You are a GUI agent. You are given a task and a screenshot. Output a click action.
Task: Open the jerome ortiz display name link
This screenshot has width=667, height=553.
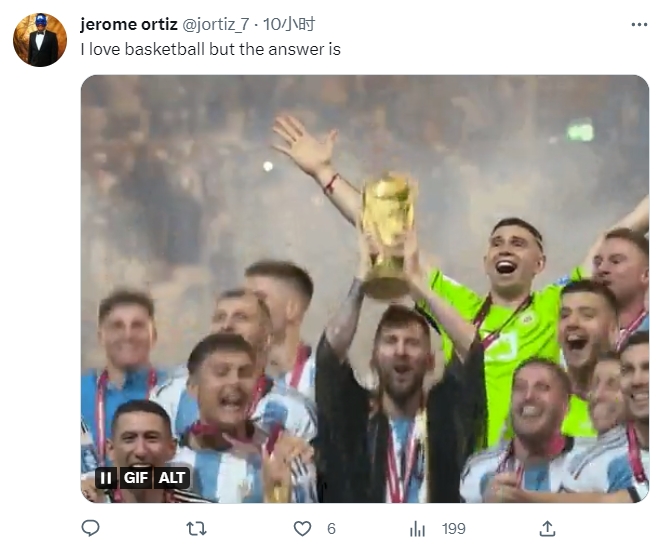click(129, 24)
